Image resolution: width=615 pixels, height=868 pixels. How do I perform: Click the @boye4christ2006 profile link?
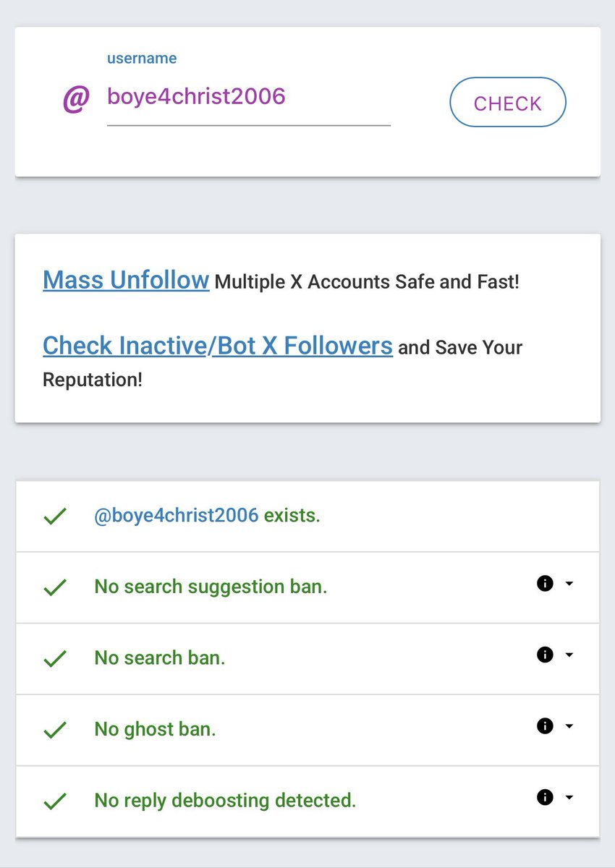tap(176, 516)
